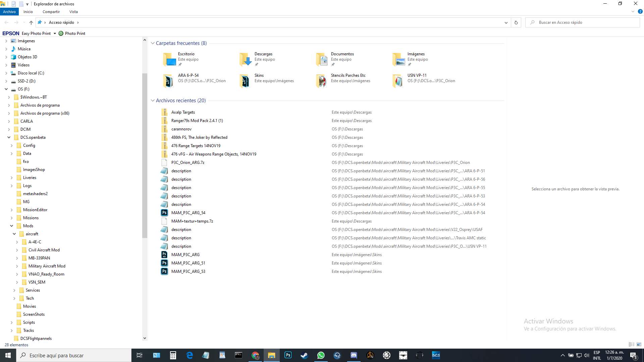Open the Compartir ribbon tab

coord(51,12)
